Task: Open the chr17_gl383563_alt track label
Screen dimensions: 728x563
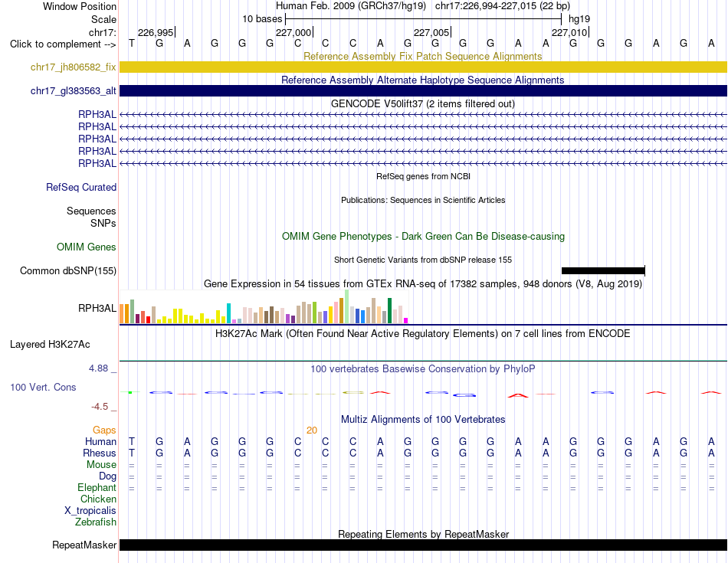Action: click(73, 90)
